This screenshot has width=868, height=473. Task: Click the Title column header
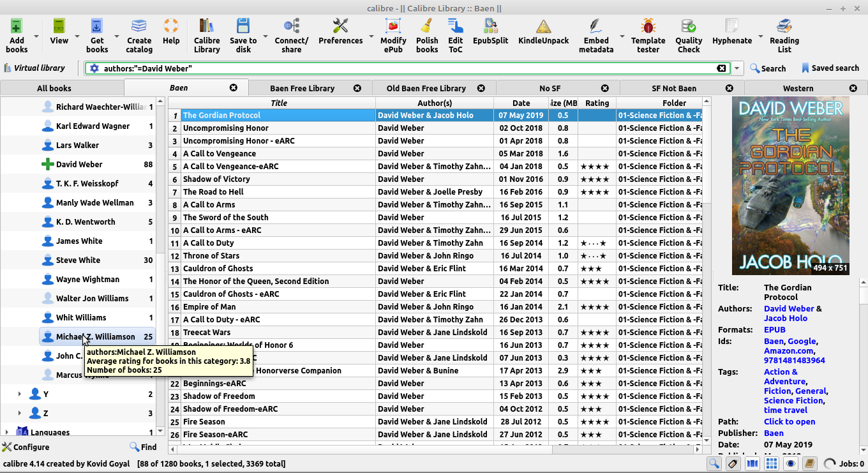point(279,103)
